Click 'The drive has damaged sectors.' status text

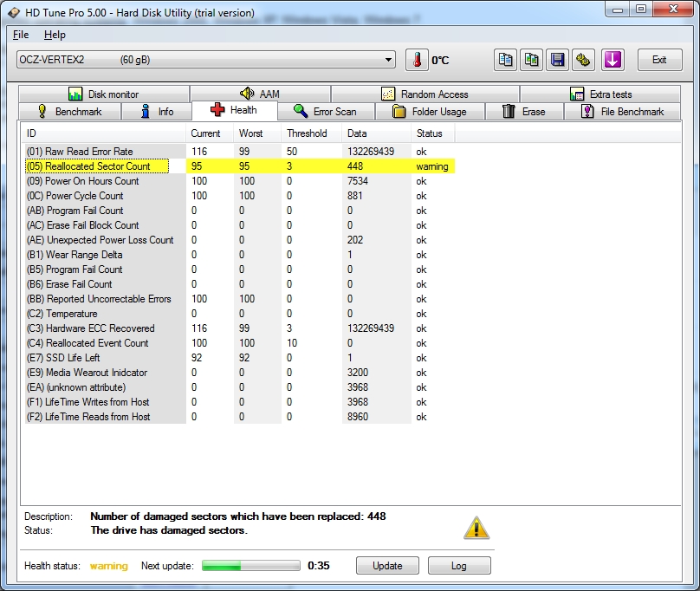coord(169,530)
